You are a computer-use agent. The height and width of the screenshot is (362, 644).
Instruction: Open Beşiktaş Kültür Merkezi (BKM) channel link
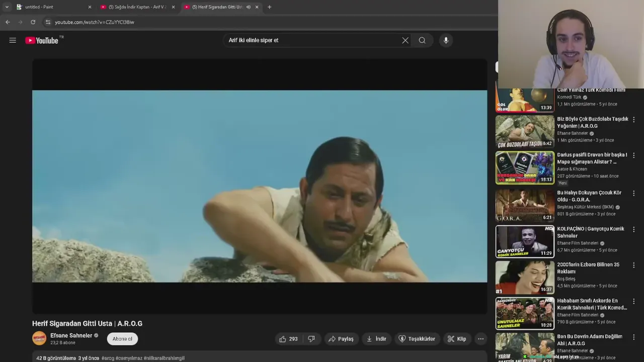585,207
